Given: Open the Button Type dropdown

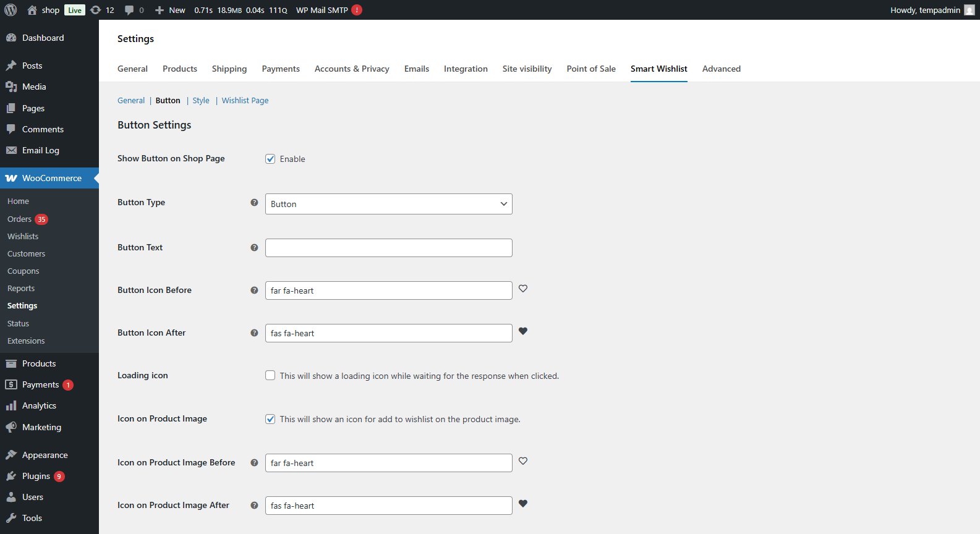Looking at the screenshot, I should (x=388, y=204).
